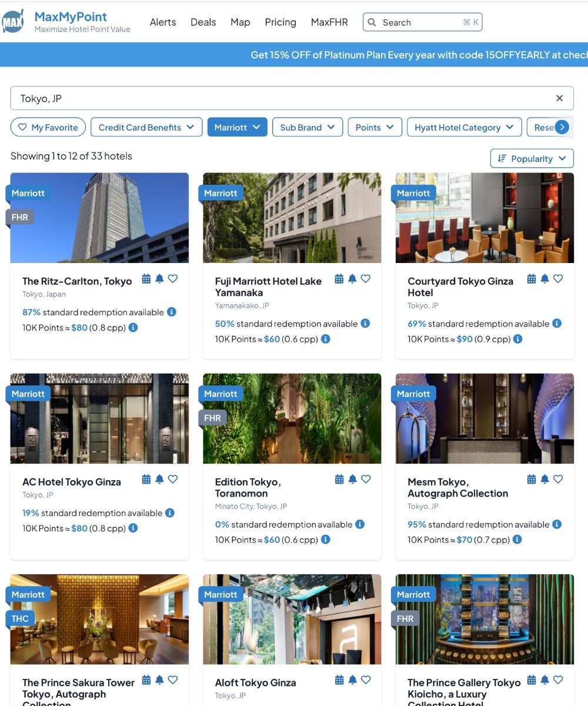Go to the Pricing page
This screenshot has height=706, width=588.
(280, 22)
